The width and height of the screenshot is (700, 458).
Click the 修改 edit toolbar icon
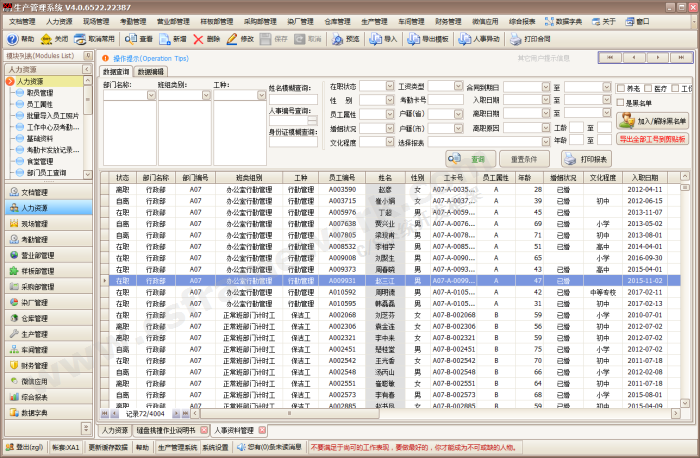click(240, 39)
